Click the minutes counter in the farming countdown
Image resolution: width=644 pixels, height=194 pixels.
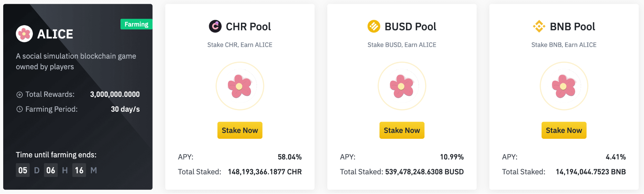pos(80,170)
